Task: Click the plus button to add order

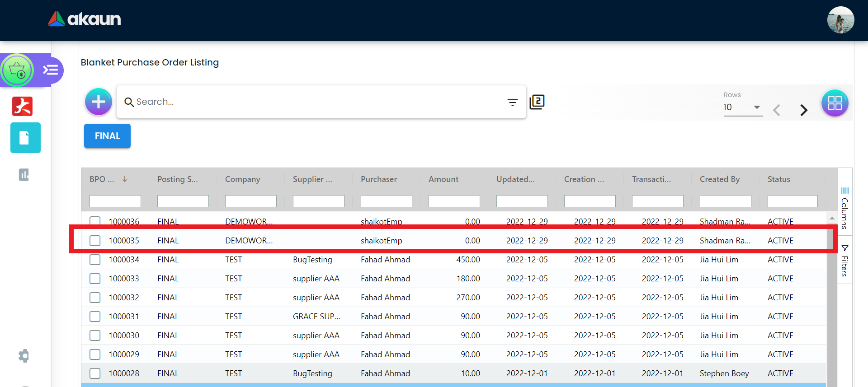Action: pos(98,102)
